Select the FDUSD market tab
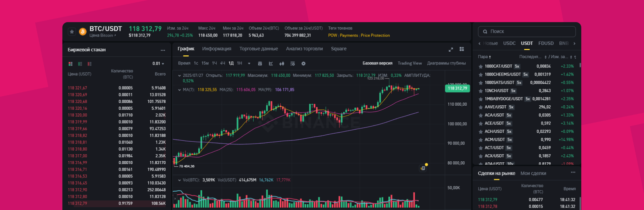Viewport: 644px width, 210px height. pyautogui.click(x=546, y=43)
